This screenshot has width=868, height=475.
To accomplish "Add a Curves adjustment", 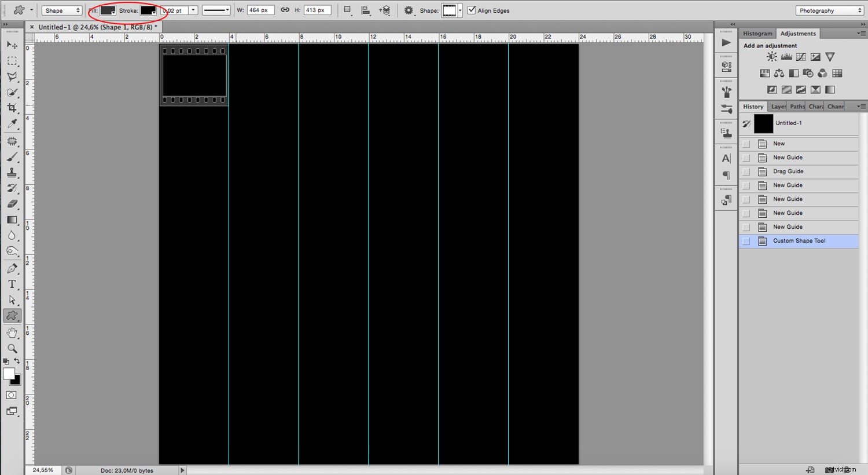I will click(800, 56).
